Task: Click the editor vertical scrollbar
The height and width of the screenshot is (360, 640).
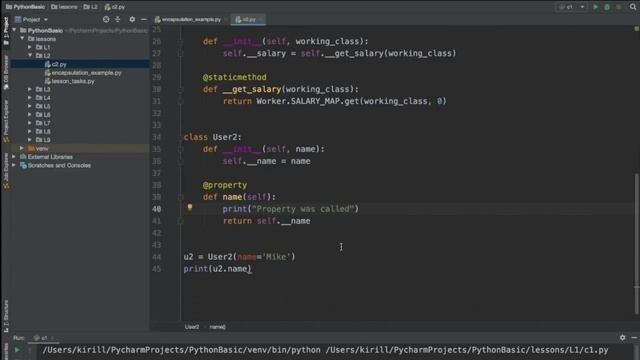Action: (x=636, y=244)
